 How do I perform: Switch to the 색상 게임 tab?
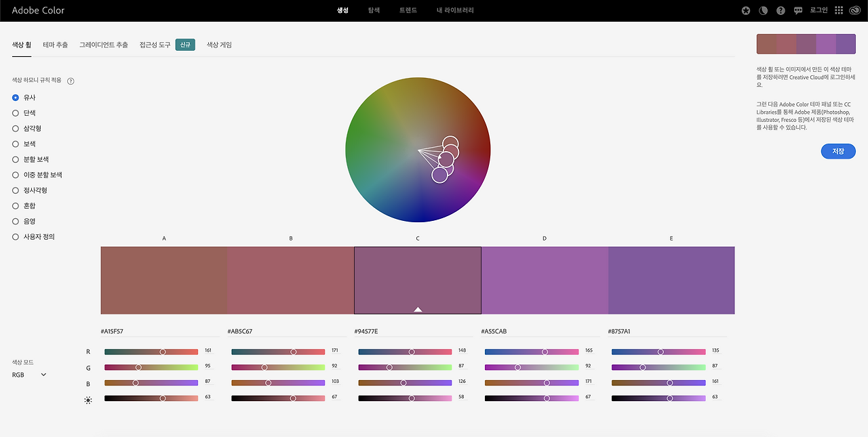coord(219,45)
